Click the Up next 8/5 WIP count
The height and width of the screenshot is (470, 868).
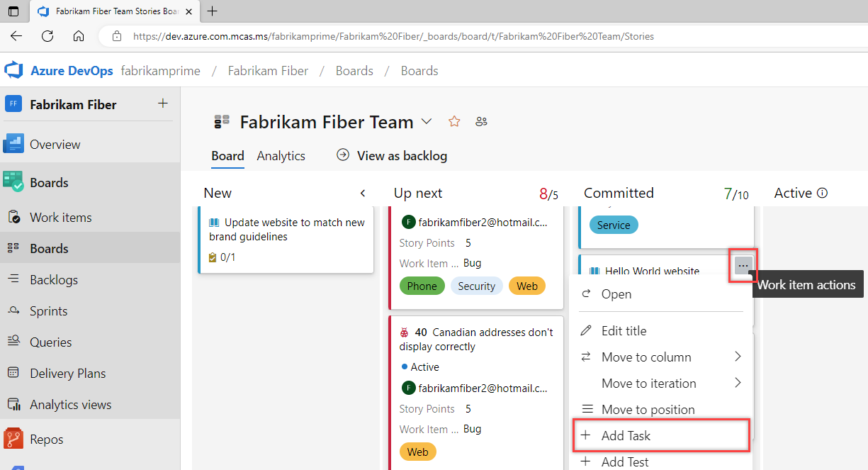pyautogui.click(x=549, y=194)
